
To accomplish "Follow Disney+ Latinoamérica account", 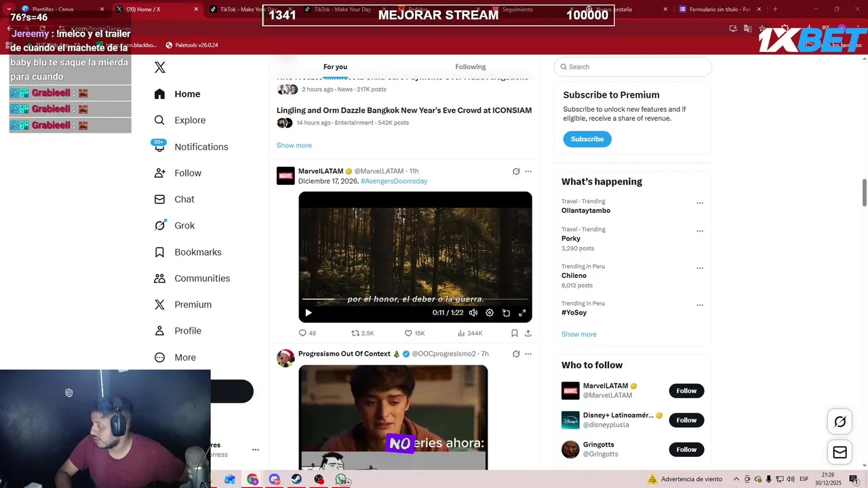I will (x=686, y=420).
